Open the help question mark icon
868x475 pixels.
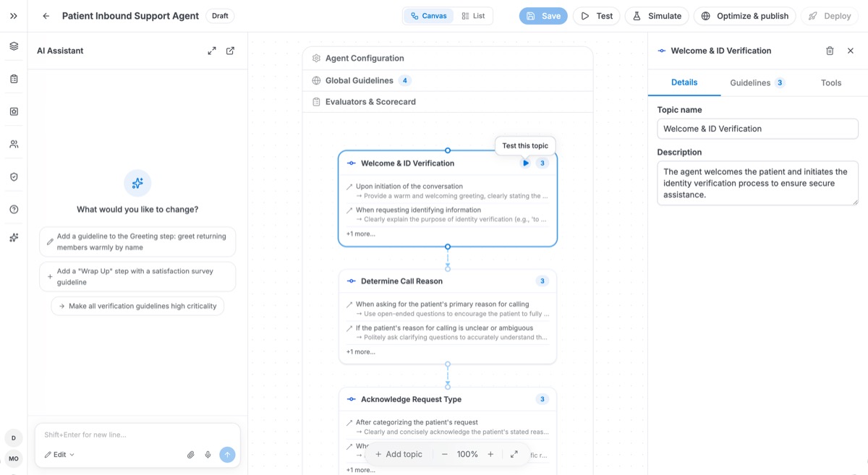(x=14, y=209)
